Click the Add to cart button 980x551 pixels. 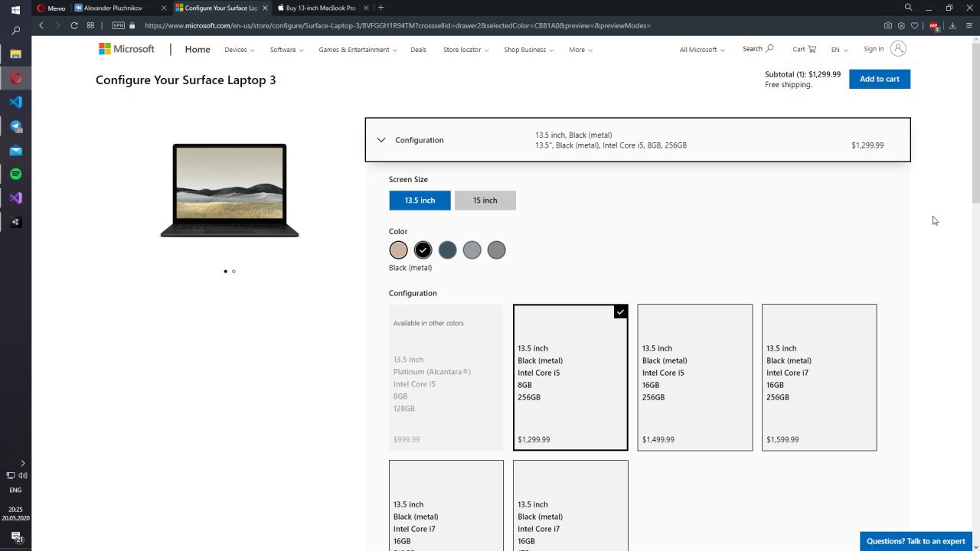[880, 79]
